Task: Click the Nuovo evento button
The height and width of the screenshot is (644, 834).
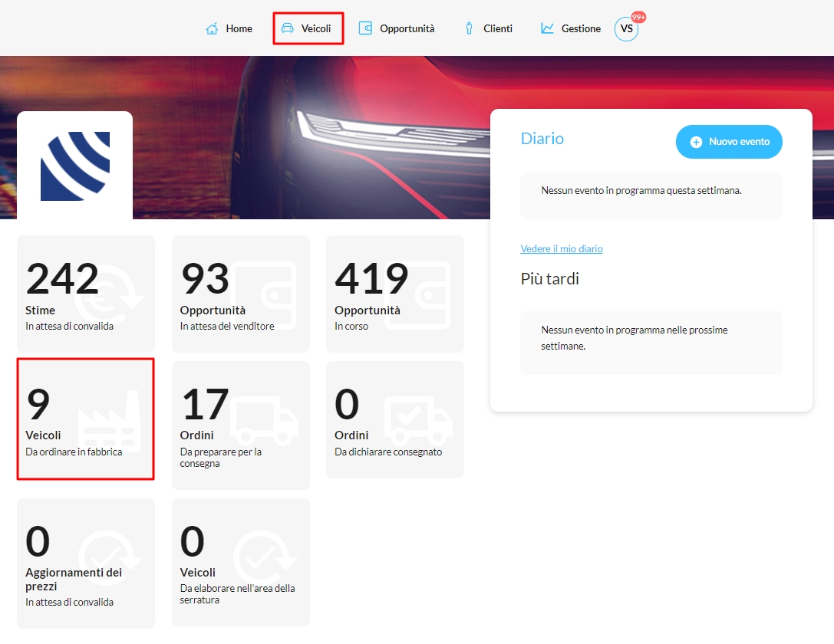Action: coord(729,142)
